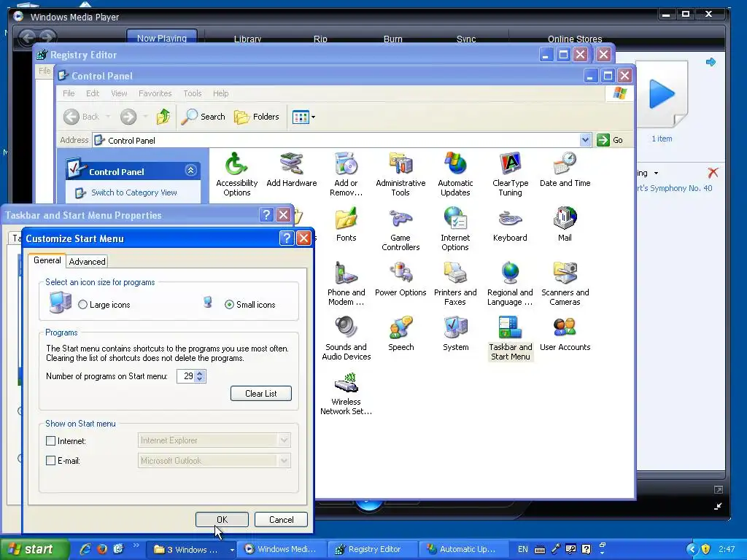This screenshot has width=747, height=560.
Task: Click the security shield tray icon
Action: pyautogui.click(x=706, y=549)
